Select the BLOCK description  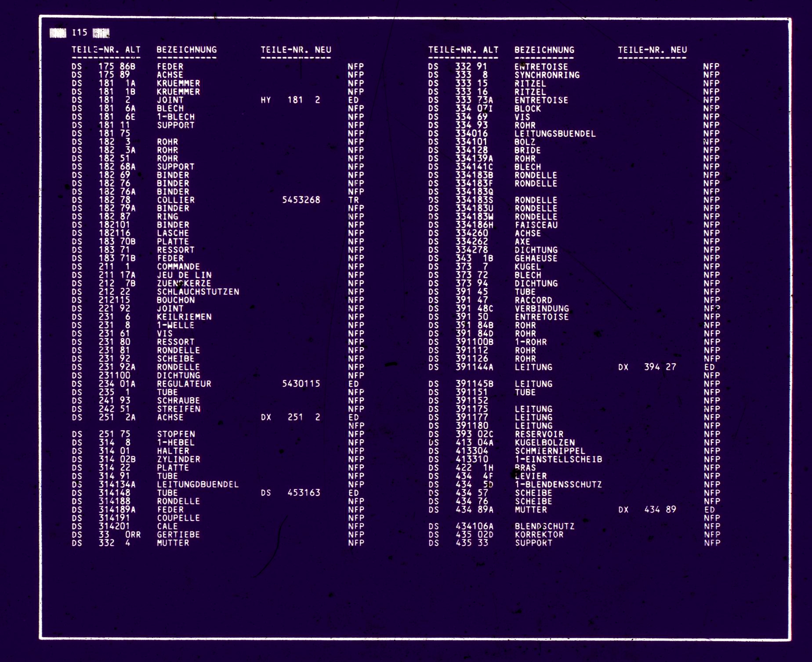pyautogui.click(x=528, y=109)
